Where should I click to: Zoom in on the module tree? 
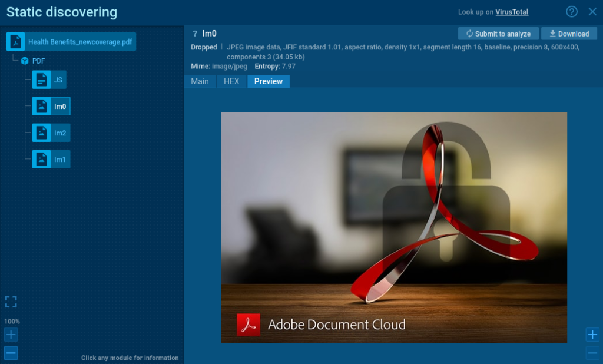pyautogui.click(x=11, y=335)
